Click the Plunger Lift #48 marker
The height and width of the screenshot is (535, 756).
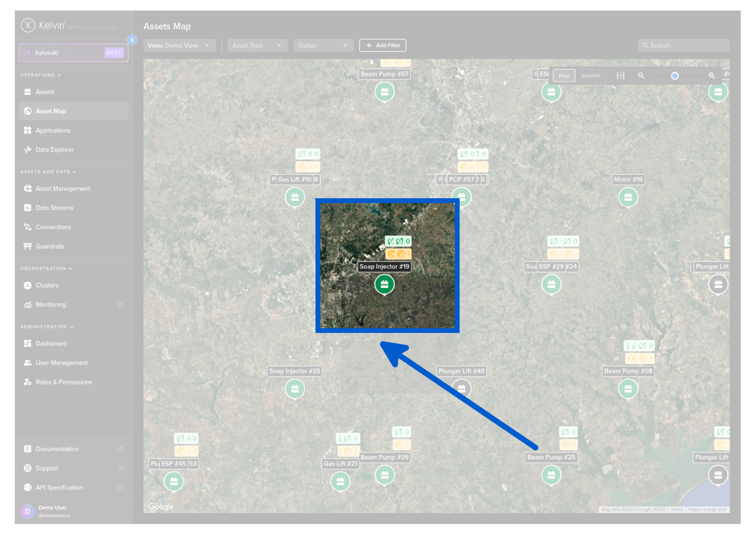click(x=461, y=388)
